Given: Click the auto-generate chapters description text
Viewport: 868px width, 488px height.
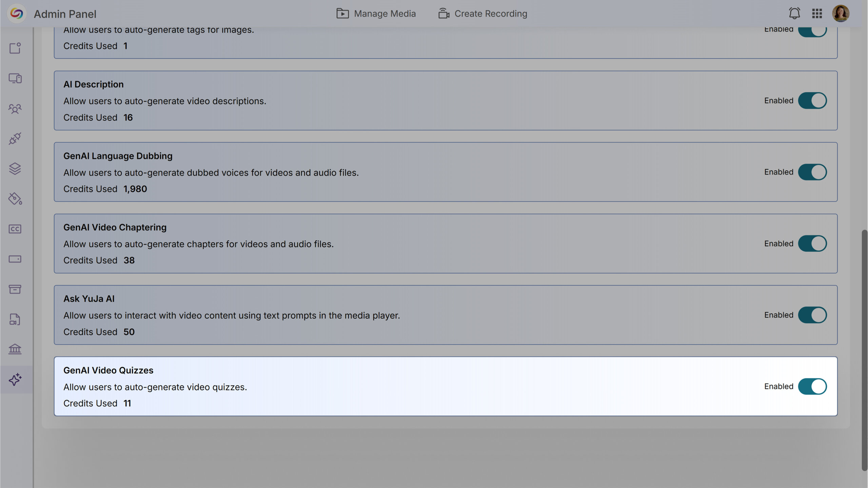Looking at the screenshot, I should pos(199,244).
